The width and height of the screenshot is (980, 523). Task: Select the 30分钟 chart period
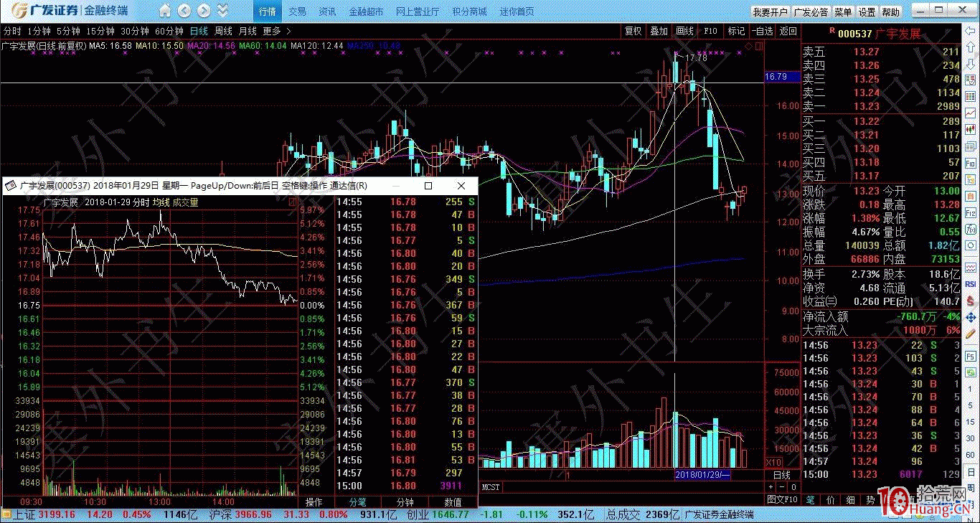[x=135, y=32]
